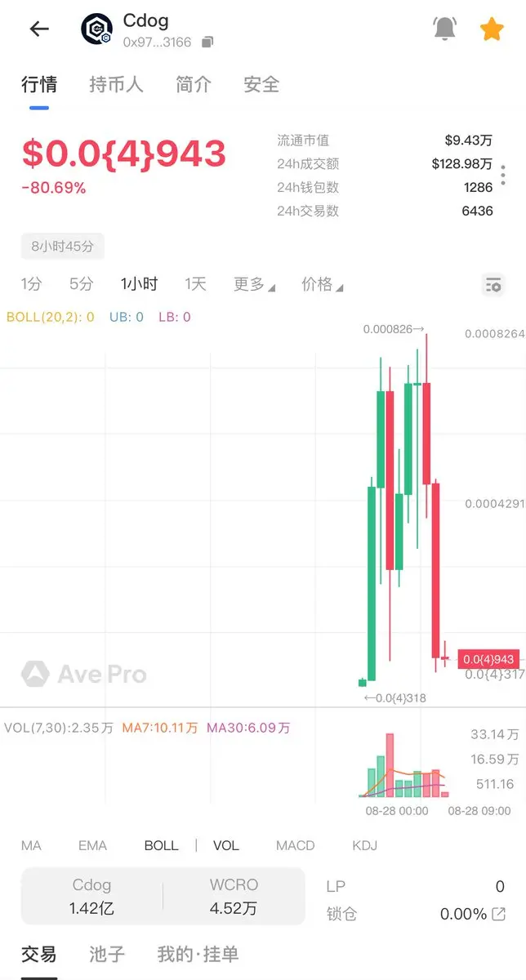Toggle the favorite star icon
Image resolution: width=526 pixels, height=980 pixels.
click(x=492, y=29)
